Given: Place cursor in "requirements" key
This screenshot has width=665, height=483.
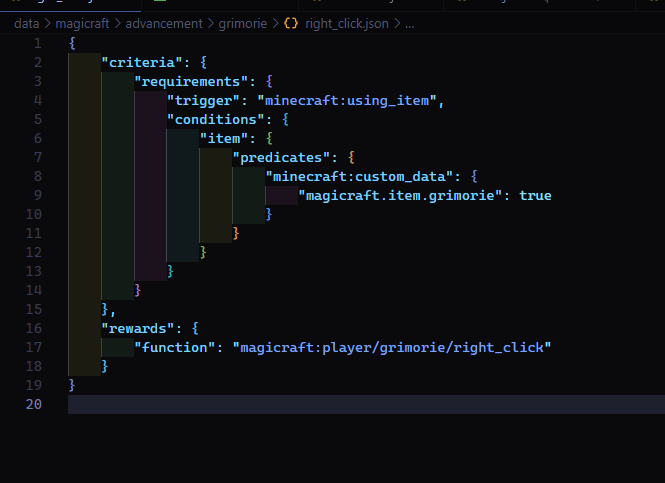Looking at the screenshot, I should (191, 81).
